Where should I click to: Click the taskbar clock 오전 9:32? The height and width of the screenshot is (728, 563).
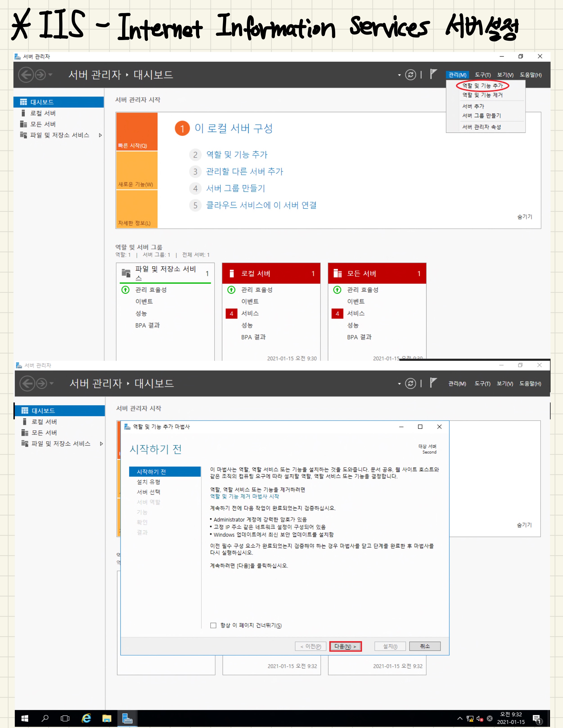pyautogui.click(x=511, y=718)
